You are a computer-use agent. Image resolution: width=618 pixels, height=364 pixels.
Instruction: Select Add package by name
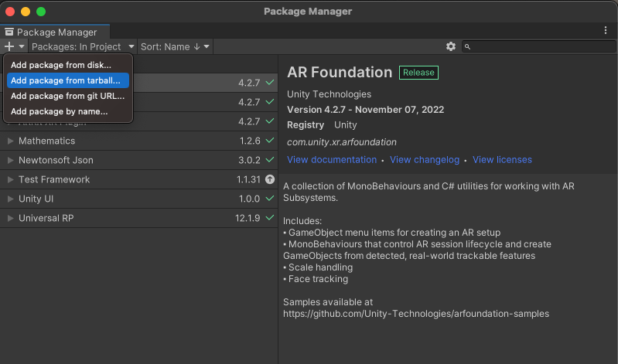60,111
